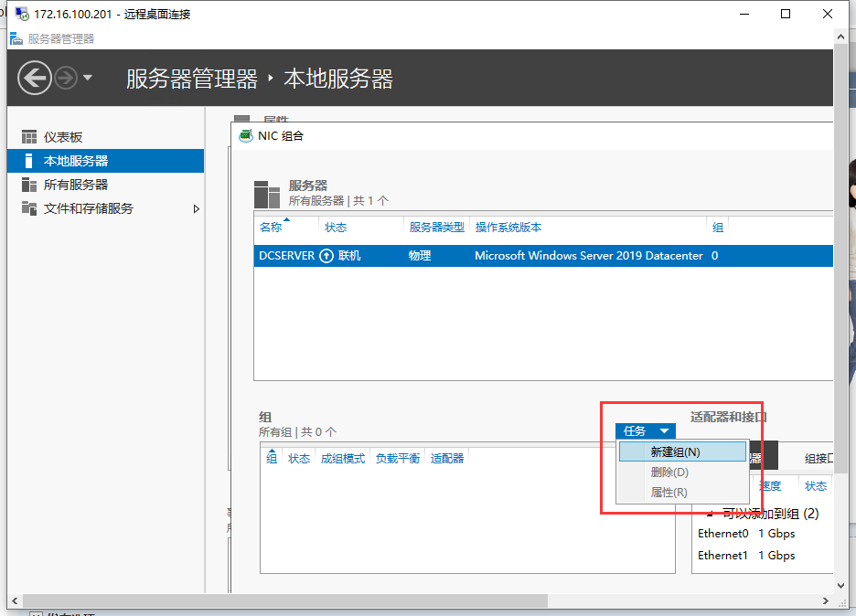The height and width of the screenshot is (616, 856).
Task: Choose 属性(R) menu entry
Action: (682, 492)
